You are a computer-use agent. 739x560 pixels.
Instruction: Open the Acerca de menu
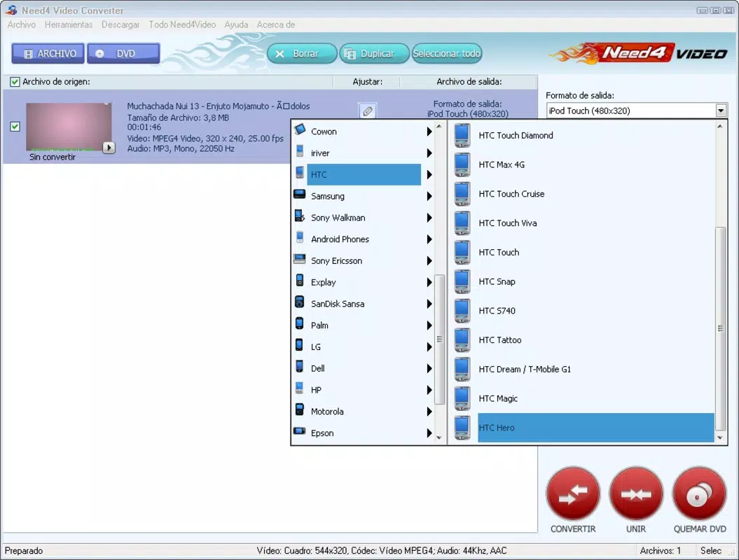[x=276, y=24]
